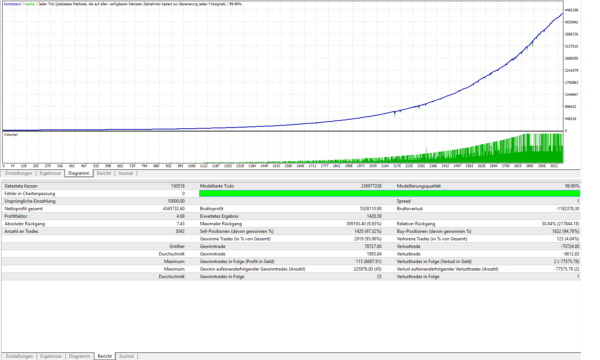
Task: Switch to Ergebnisse tab beneath the report table
Action: 51,356
